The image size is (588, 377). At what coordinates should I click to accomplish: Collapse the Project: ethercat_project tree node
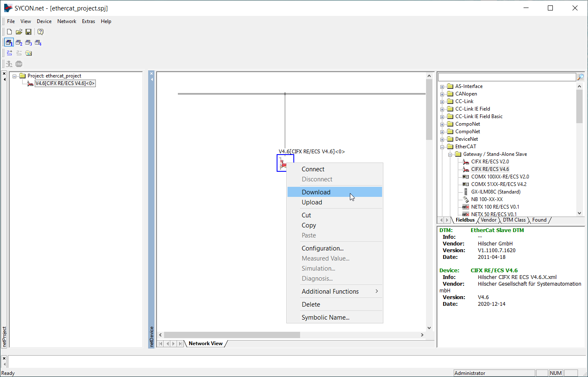point(15,76)
